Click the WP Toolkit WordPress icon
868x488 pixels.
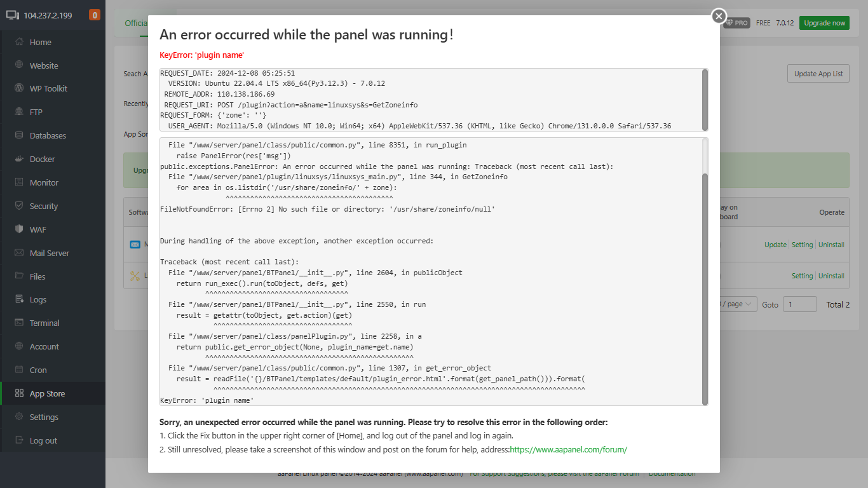click(18, 88)
